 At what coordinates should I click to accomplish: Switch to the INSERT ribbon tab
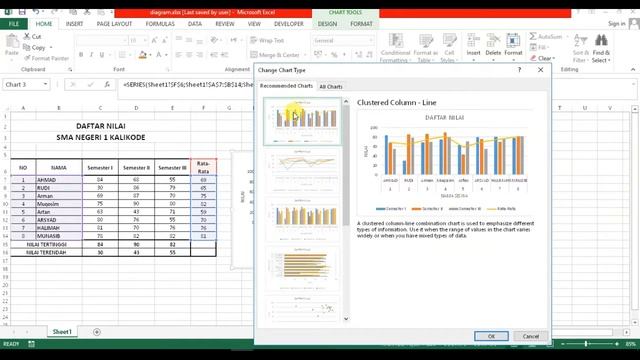pos(74,24)
